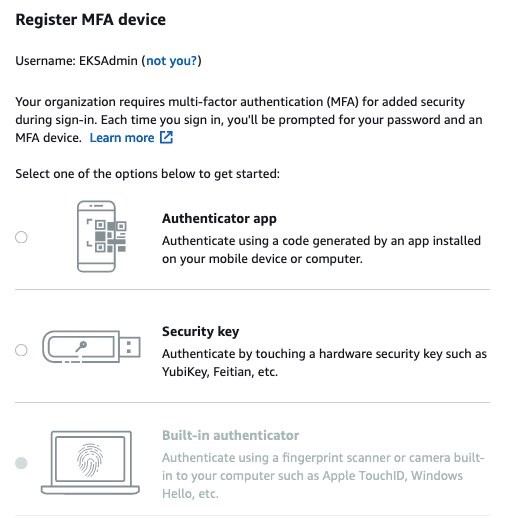Select the Security key heading

coord(201,332)
